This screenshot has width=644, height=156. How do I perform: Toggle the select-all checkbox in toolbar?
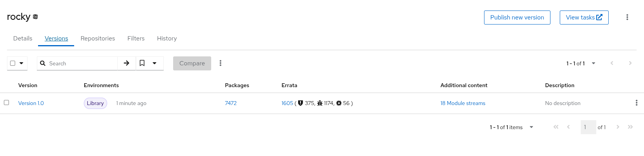pos(13,63)
